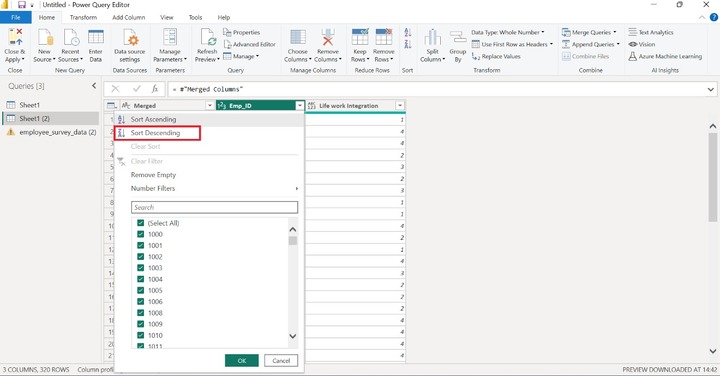
Task: Choose Sort Ascending in filter menu
Action: (x=209, y=119)
